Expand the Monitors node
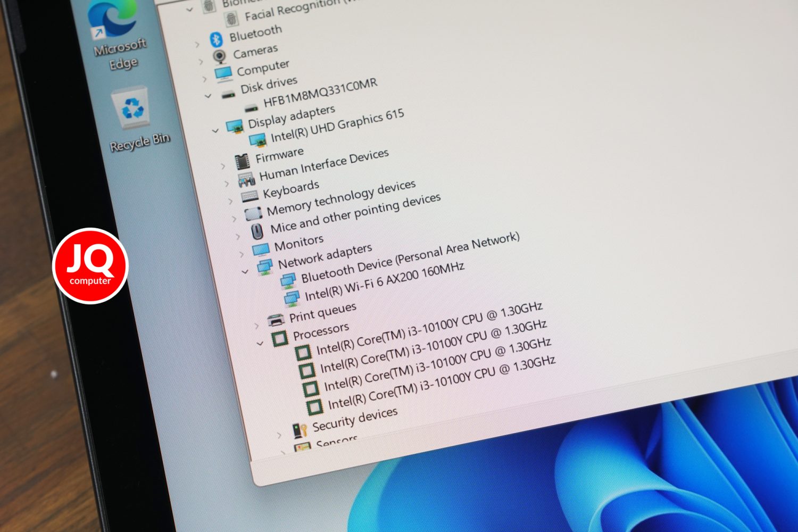The image size is (798, 532). pyautogui.click(x=242, y=254)
